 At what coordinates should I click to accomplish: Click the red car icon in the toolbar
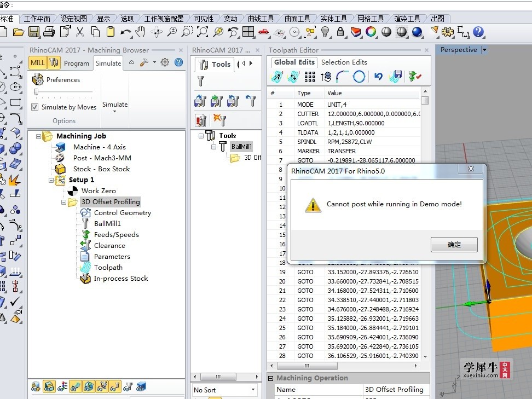(x=264, y=33)
